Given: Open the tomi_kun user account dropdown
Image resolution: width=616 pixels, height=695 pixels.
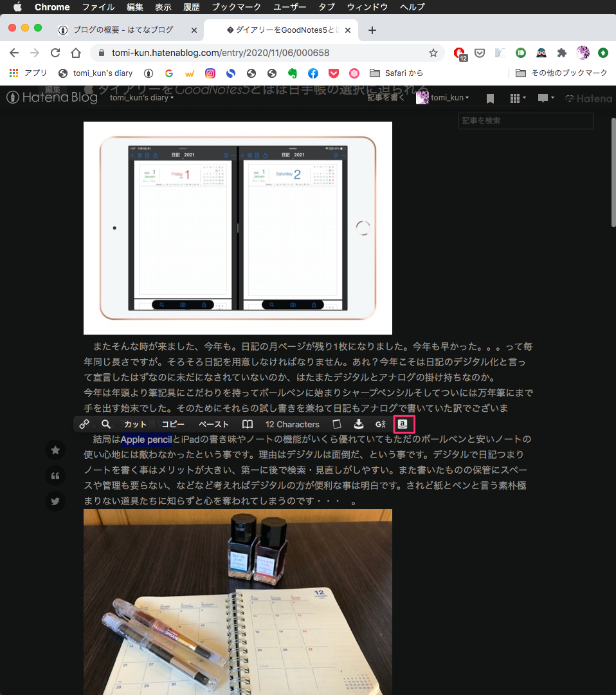Looking at the screenshot, I should click(x=448, y=98).
